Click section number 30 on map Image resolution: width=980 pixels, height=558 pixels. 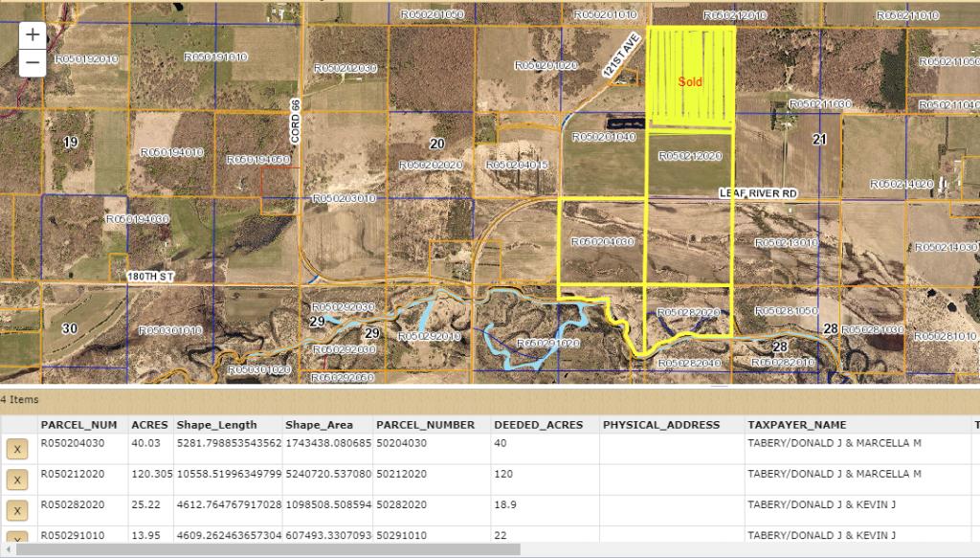[69, 328]
